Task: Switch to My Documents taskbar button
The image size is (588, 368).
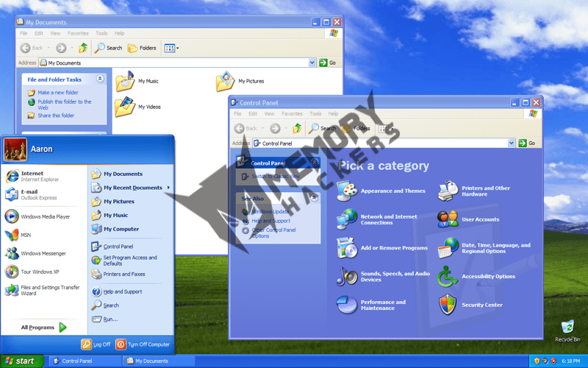Action: point(159,361)
